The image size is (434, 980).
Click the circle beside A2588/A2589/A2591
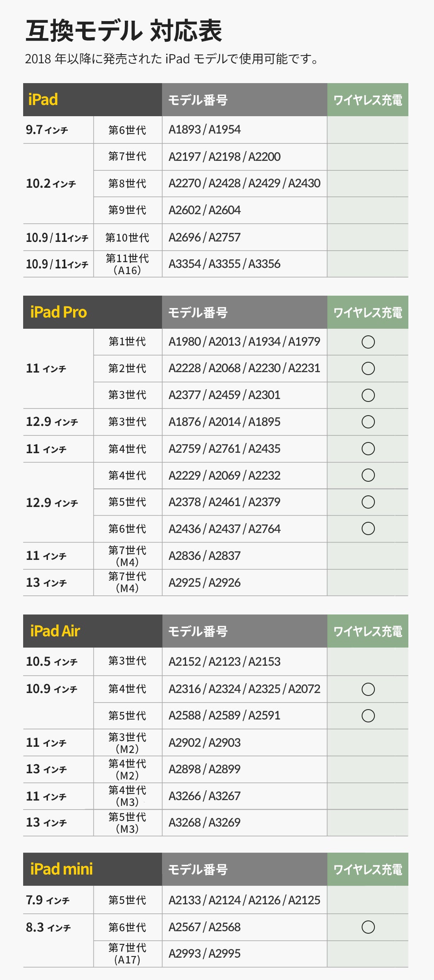pos(368,716)
